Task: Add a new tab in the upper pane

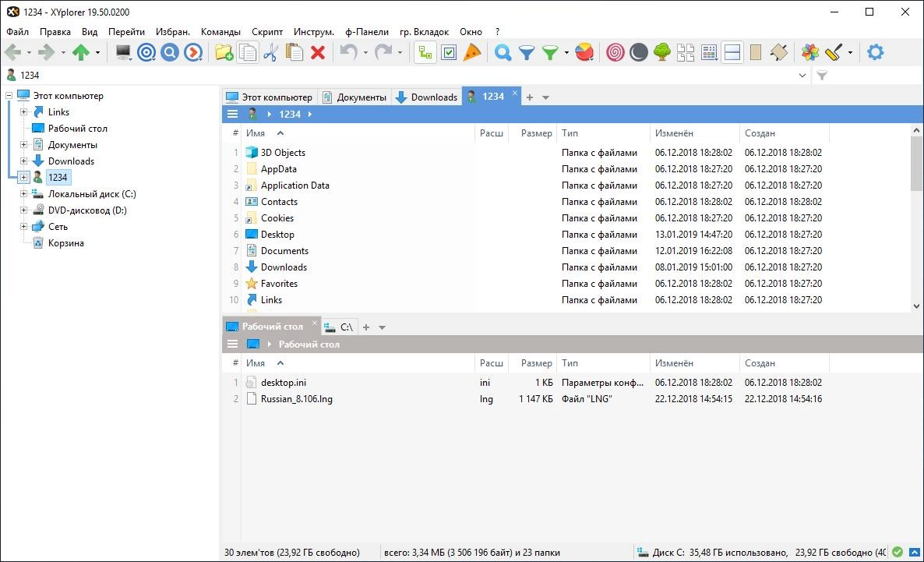Action: coord(530,97)
